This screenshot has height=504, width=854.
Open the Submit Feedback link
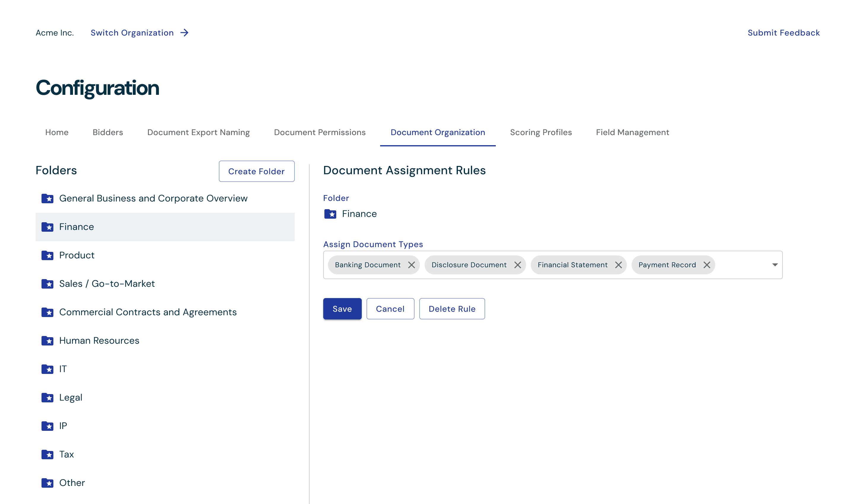pos(783,33)
